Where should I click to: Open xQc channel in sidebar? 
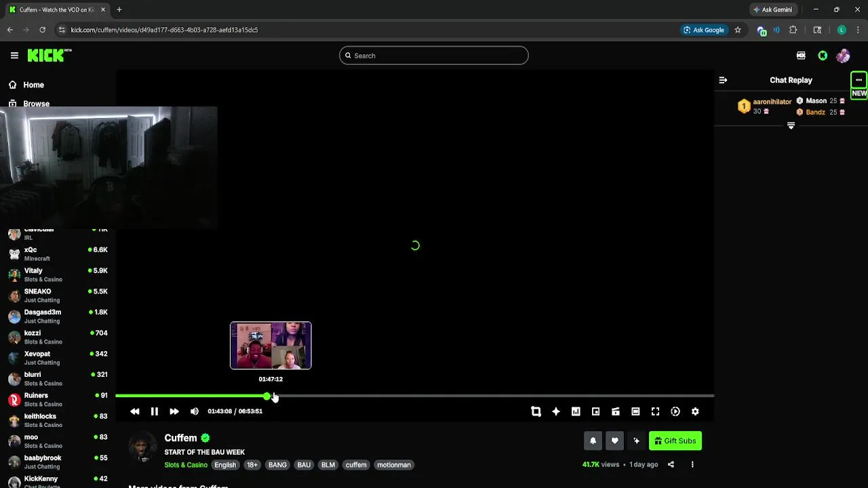(x=58, y=254)
